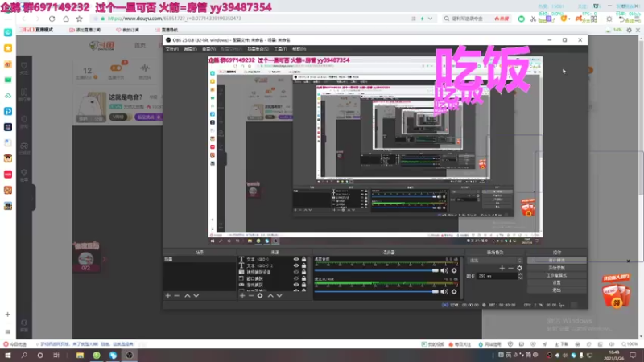Viewport: 644px width, 362px height.
Task: Open the OBS View (V) menu
Action: click(208, 49)
